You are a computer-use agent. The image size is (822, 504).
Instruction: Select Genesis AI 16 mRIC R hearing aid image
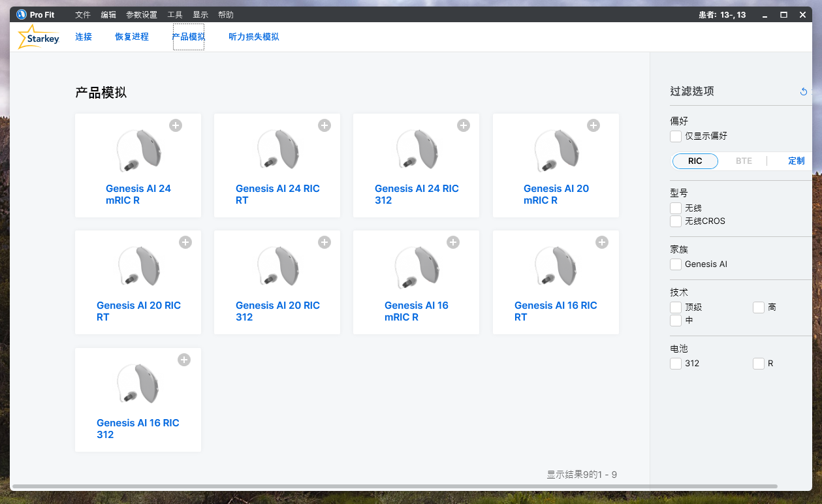tap(417, 267)
